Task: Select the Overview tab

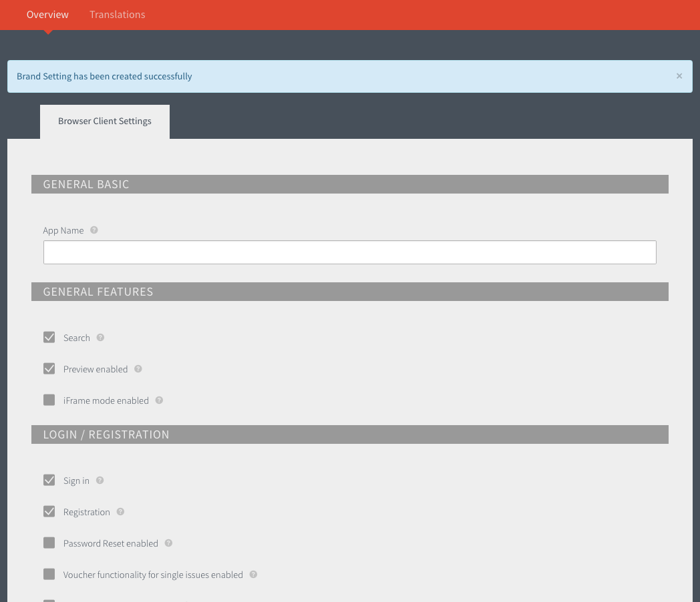Action: (x=47, y=15)
